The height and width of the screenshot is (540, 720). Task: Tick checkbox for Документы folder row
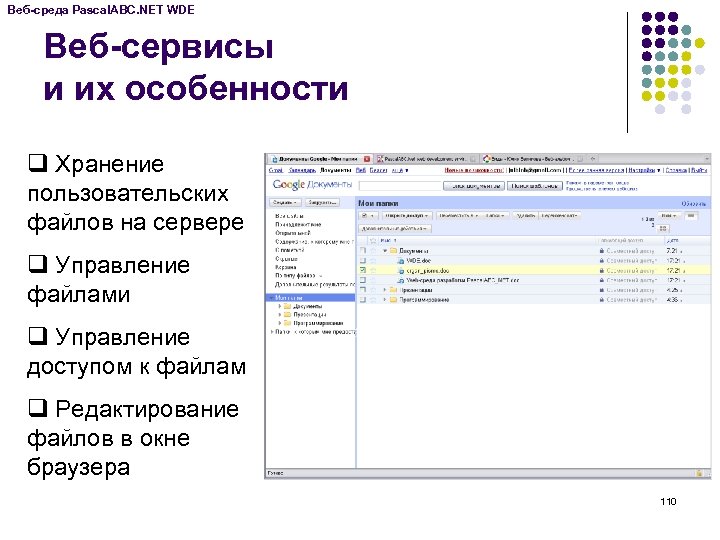(x=363, y=251)
